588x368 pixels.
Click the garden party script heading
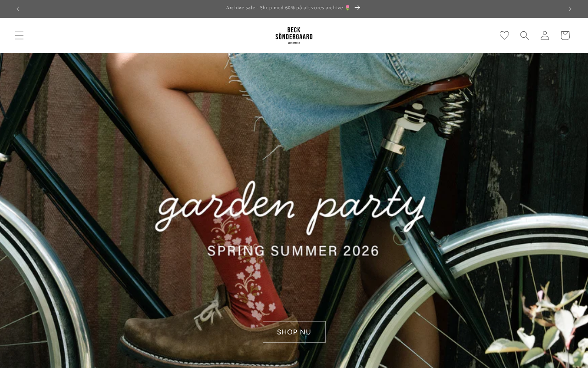(290, 207)
